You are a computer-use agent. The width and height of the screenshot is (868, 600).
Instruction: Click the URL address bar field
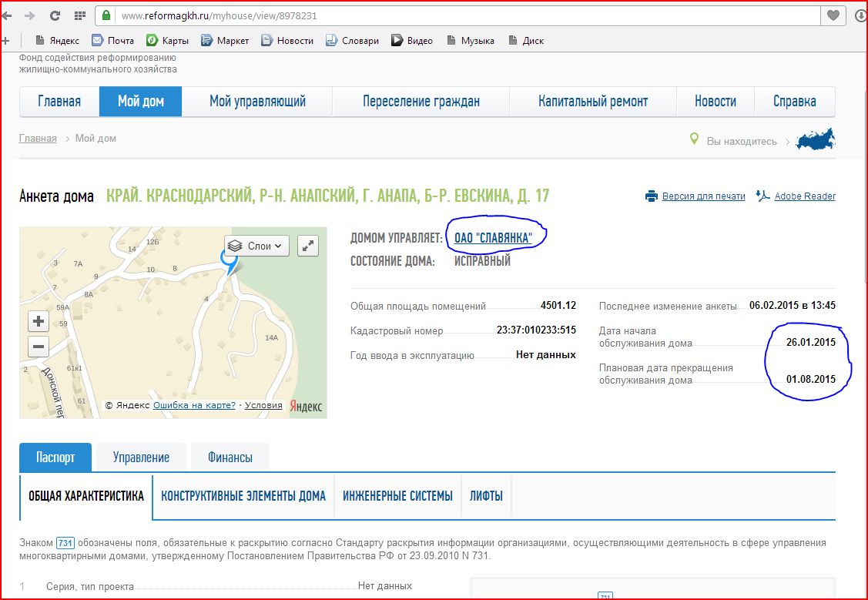462,15
